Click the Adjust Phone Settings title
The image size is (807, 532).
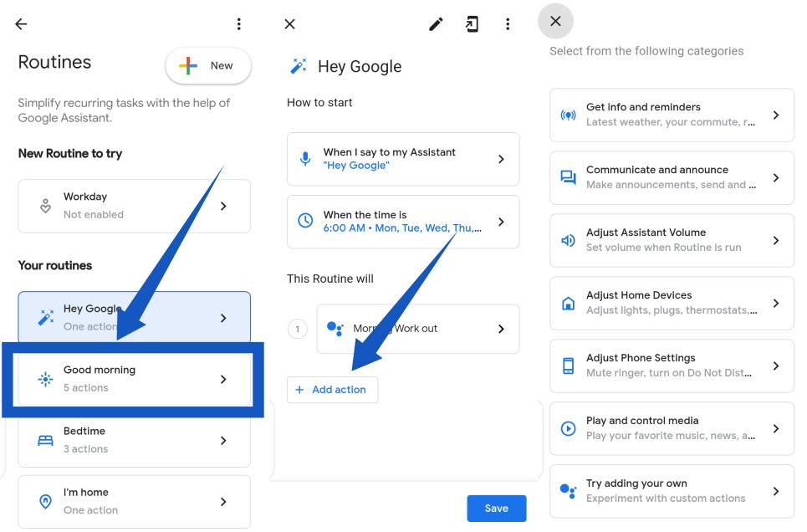click(641, 358)
